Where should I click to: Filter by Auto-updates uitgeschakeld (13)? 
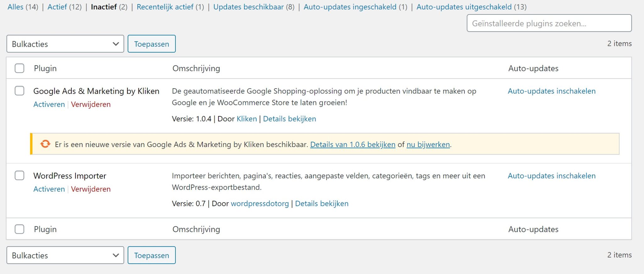click(x=471, y=7)
